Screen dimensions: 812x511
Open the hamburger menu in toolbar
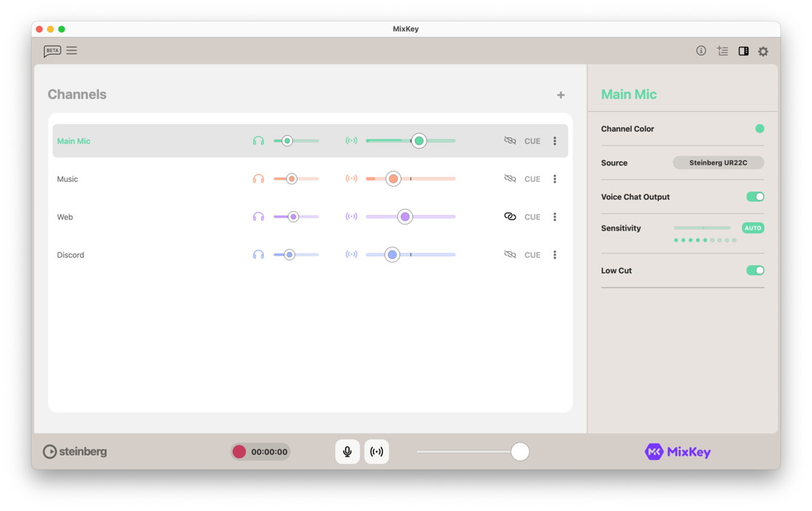point(72,51)
